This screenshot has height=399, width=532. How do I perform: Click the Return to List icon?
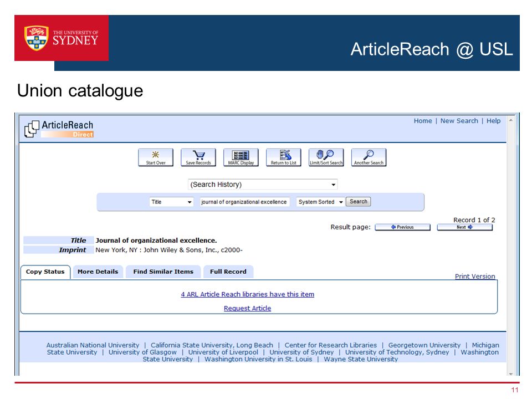(x=283, y=157)
